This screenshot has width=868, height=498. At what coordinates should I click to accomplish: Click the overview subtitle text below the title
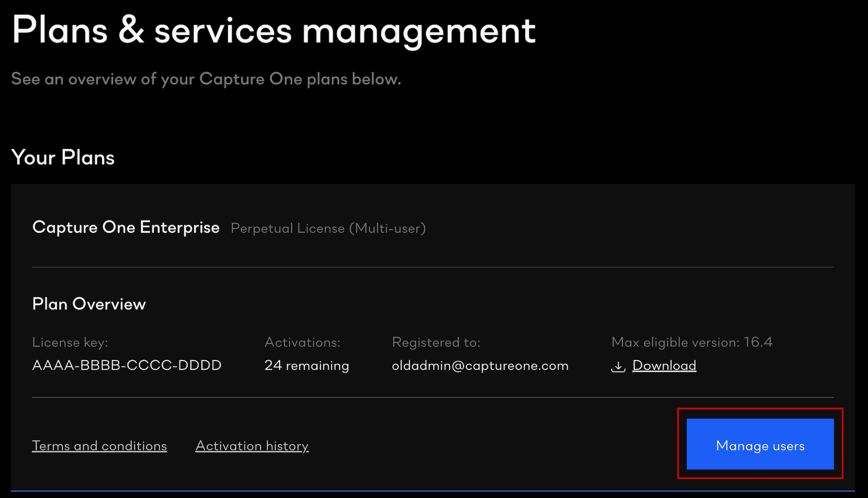click(206, 79)
